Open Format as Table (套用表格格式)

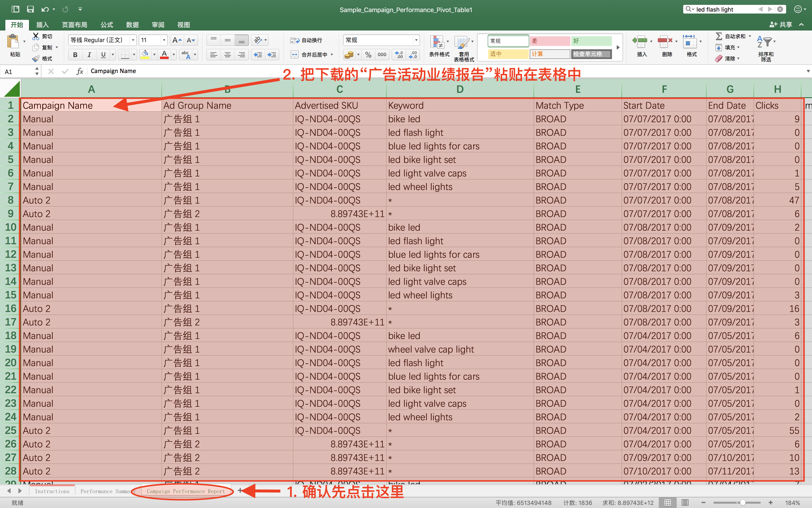click(464, 48)
